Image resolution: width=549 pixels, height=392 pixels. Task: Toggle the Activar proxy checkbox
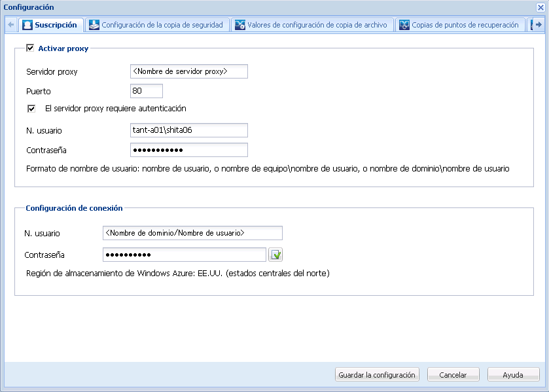point(30,48)
